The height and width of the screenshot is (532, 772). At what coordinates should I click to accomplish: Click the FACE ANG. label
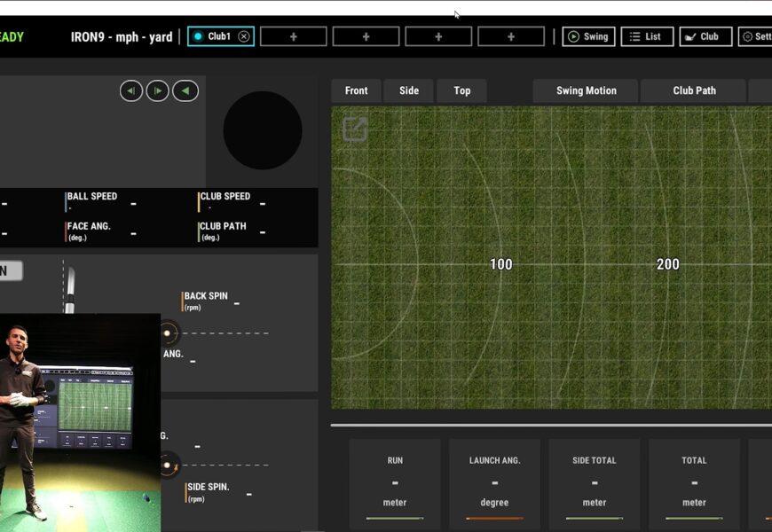coord(89,226)
